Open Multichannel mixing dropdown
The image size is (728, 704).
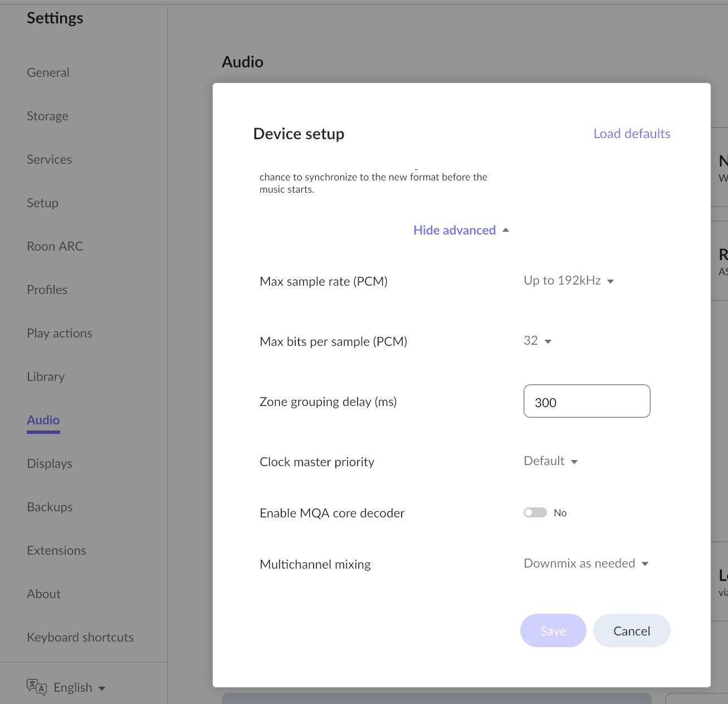[585, 564]
